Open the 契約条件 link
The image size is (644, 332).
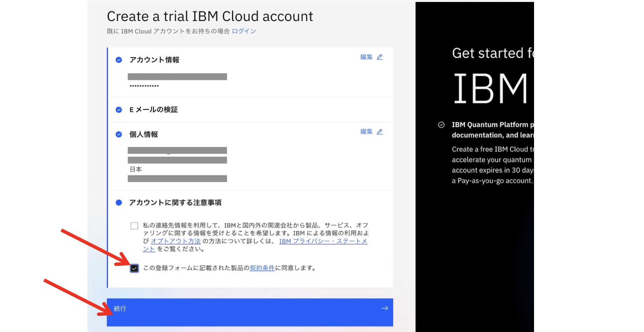coord(262,268)
